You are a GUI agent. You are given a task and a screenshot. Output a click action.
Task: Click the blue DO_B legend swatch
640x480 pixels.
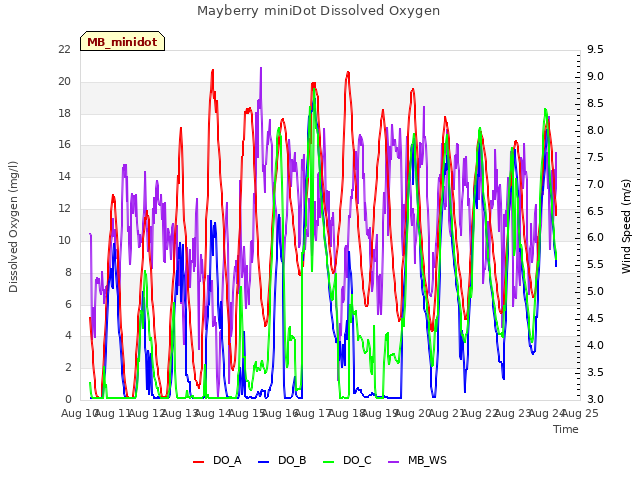coord(264,462)
